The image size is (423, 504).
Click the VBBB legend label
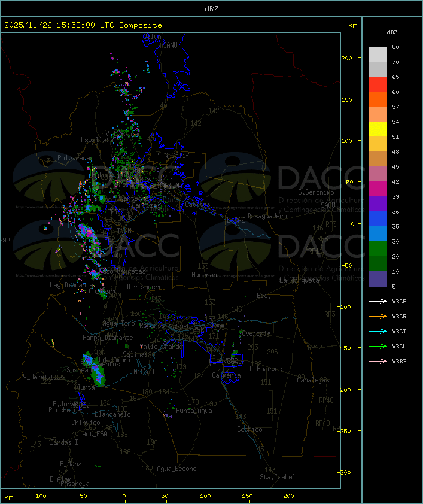coord(399,362)
